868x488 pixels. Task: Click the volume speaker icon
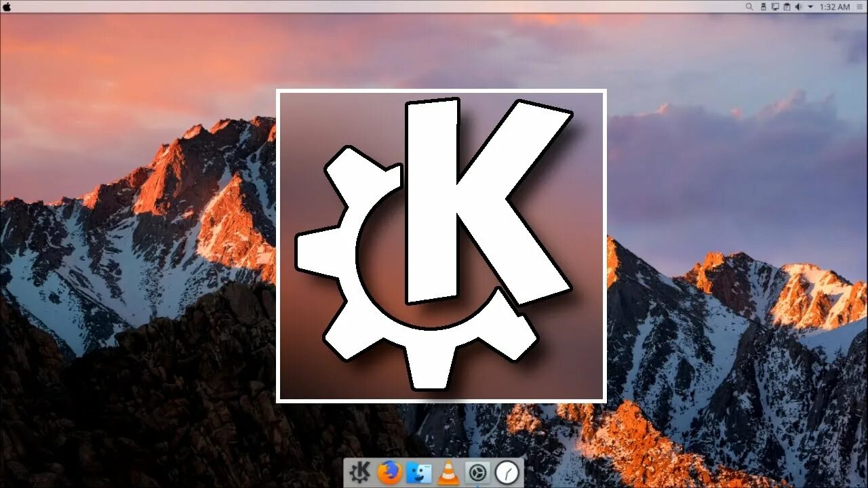pyautogui.click(x=798, y=7)
